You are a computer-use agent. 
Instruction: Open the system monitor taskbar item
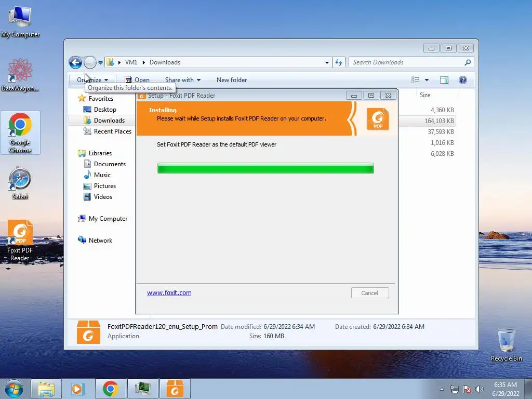[142, 389]
